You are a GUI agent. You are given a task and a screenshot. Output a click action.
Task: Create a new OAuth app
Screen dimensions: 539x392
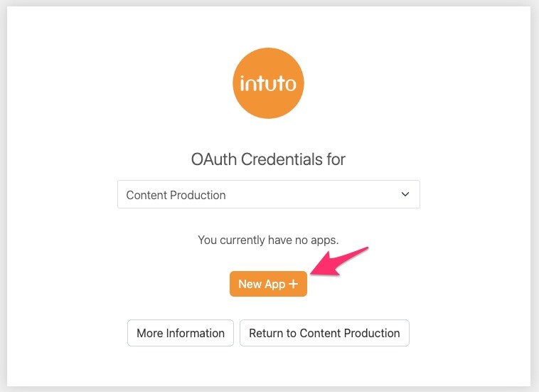[x=268, y=284]
